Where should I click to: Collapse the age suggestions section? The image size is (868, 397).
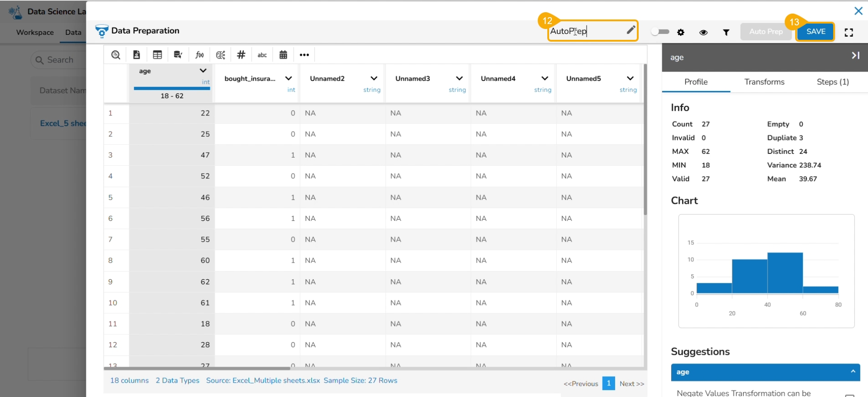coord(853,372)
